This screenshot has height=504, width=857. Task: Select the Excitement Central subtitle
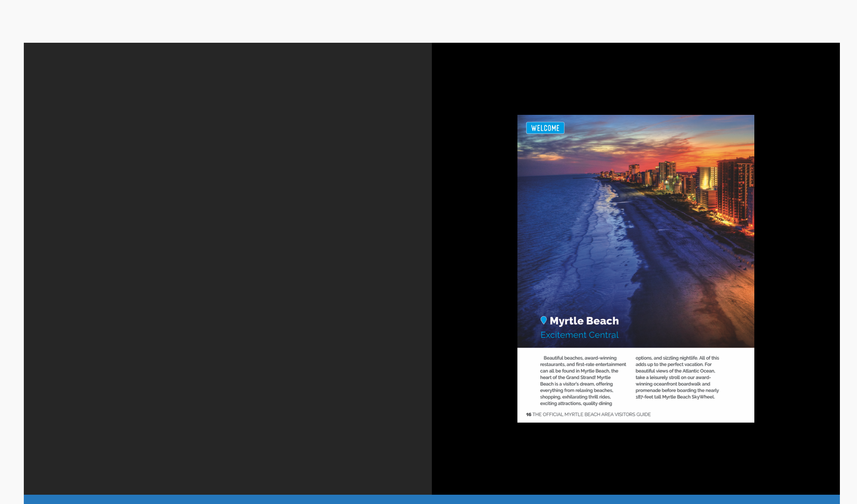[580, 335]
